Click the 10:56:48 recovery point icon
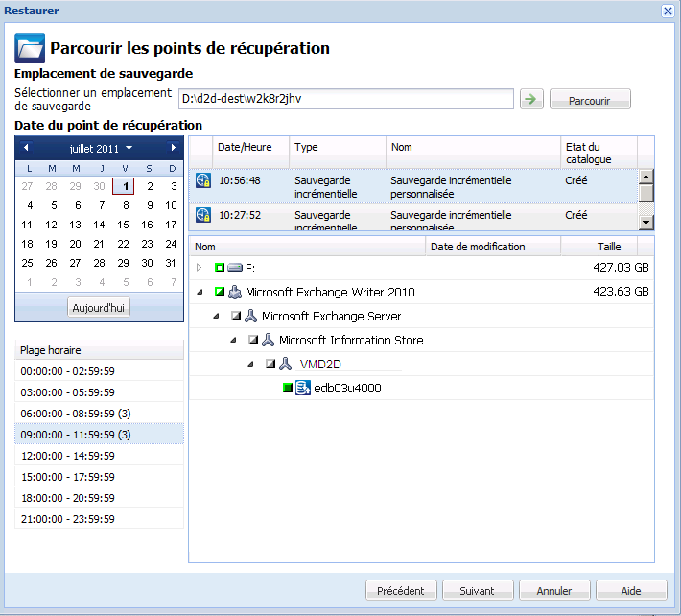681x616 pixels. 202,180
